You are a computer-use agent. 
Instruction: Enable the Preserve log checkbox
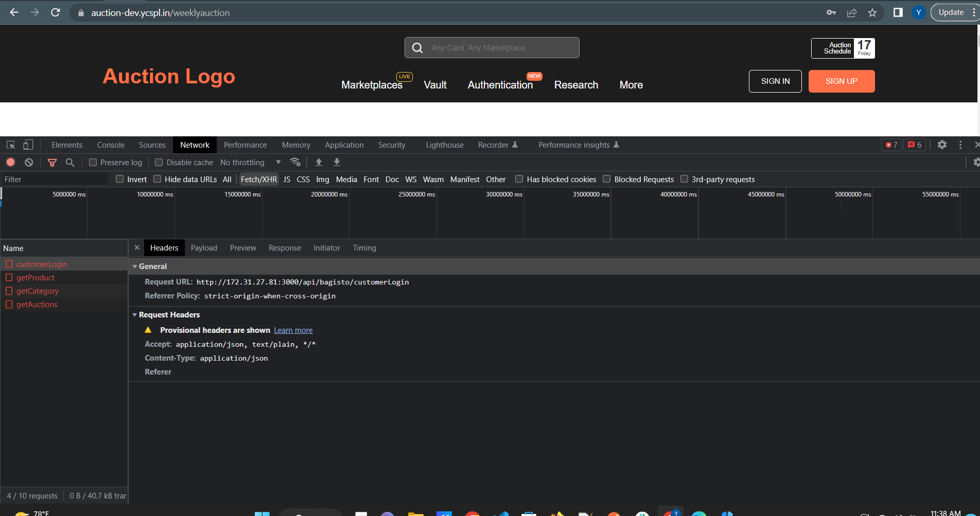[93, 163]
